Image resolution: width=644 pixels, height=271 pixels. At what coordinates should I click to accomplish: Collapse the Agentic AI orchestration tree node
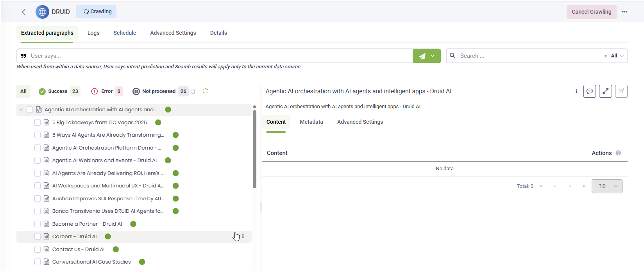(21, 110)
